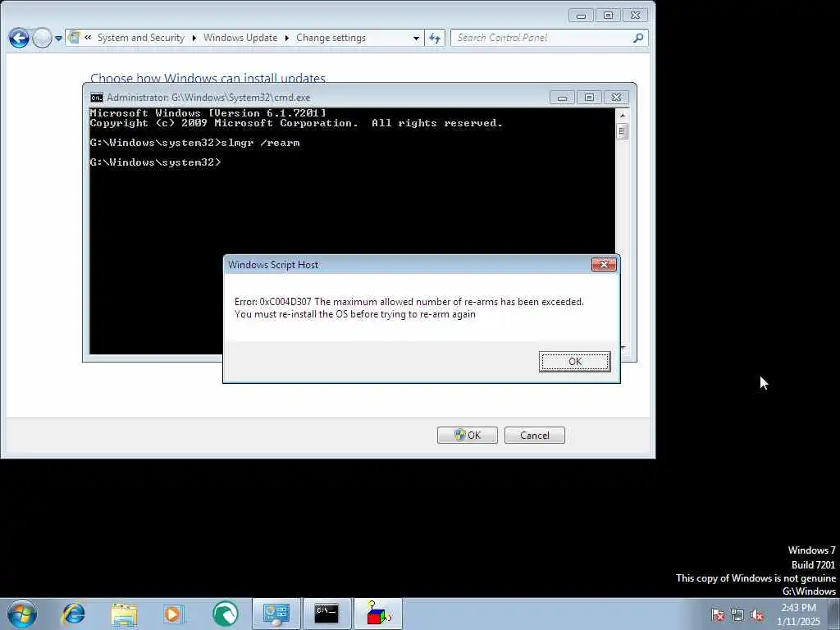840x630 pixels.
Task: Click the cmd window scrollbar thumb
Action: [623, 131]
